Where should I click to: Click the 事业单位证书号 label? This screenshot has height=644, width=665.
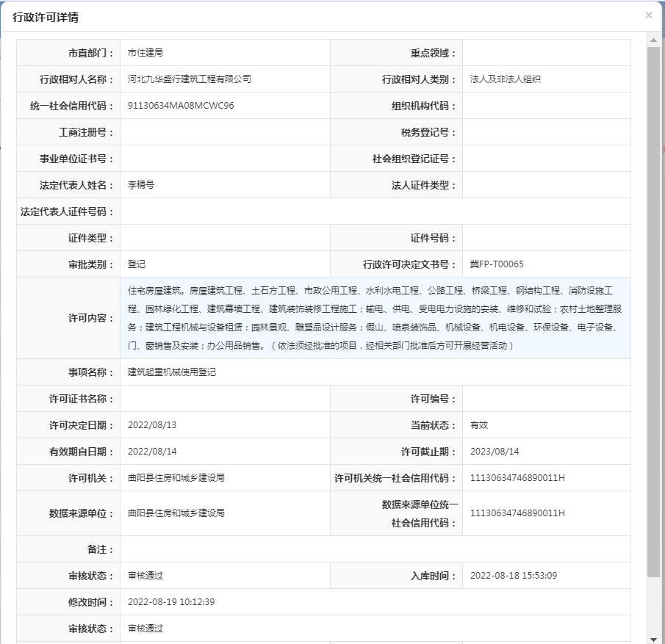point(76,159)
